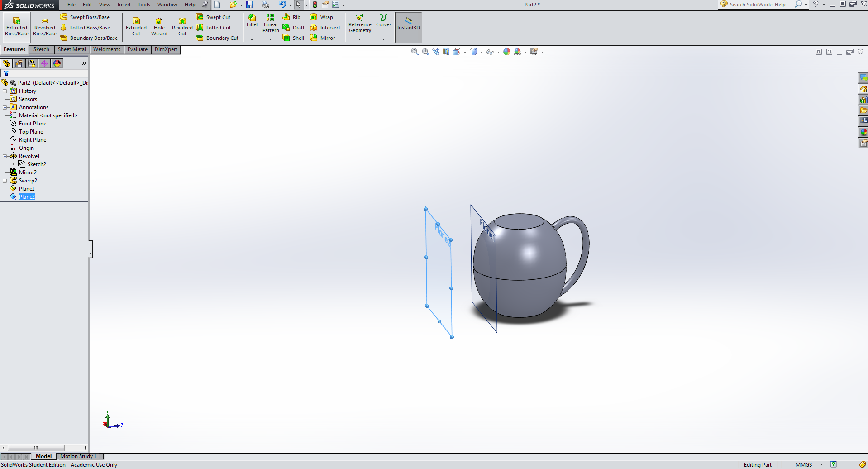Select the Draft feature
This screenshot has height=469, width=868.
click(x=294, y=28)
